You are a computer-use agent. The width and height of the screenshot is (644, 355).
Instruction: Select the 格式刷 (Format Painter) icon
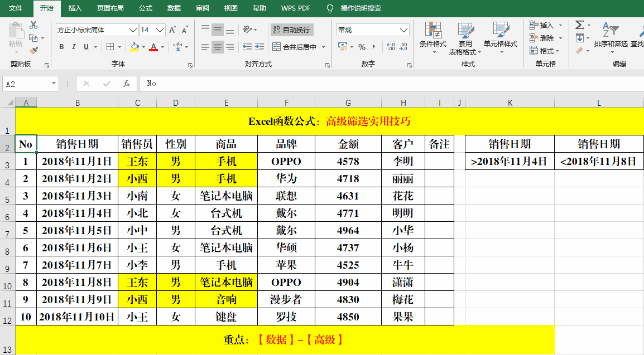click(x=33, y=50)
